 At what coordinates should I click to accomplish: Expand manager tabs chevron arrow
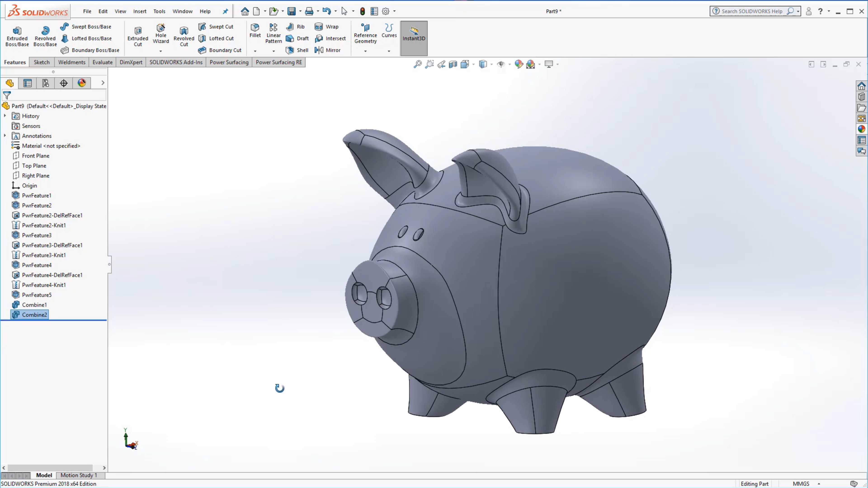103,83
